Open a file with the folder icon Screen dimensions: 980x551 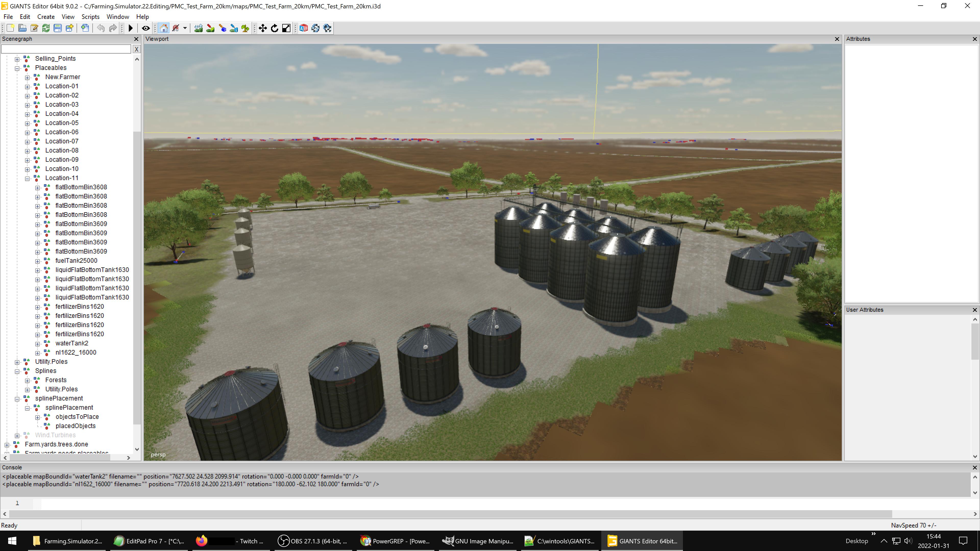point(22,28)
